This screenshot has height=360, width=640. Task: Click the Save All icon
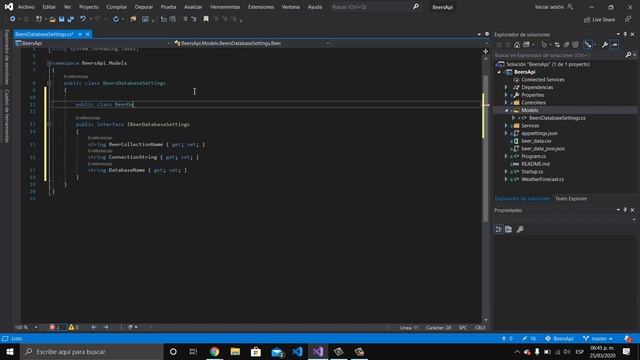(71, 19)
